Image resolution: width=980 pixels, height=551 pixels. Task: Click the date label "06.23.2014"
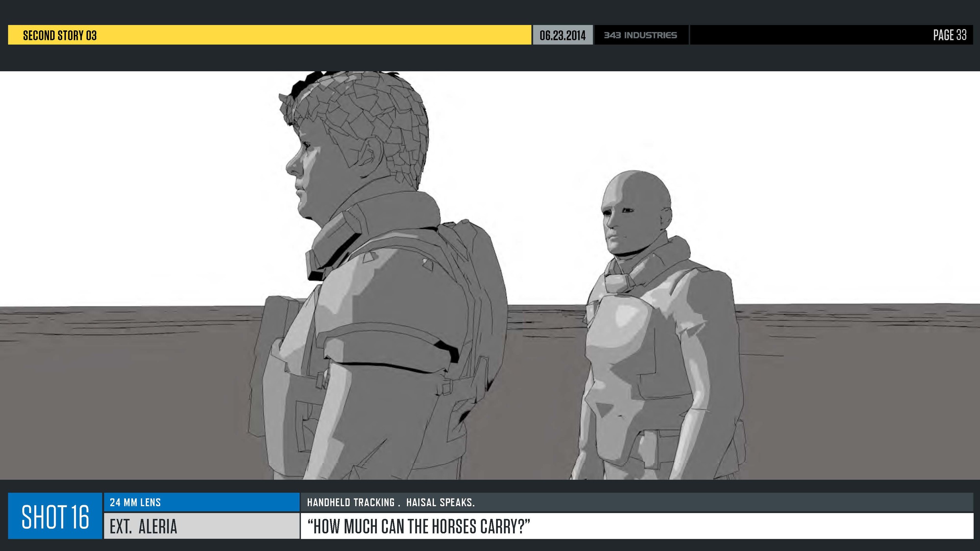coord(563,35)
